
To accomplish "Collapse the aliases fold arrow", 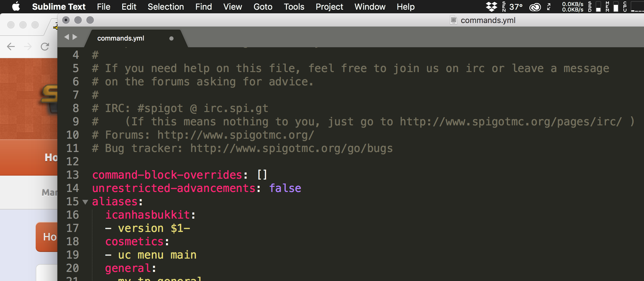I will click(x=85, y=202).
